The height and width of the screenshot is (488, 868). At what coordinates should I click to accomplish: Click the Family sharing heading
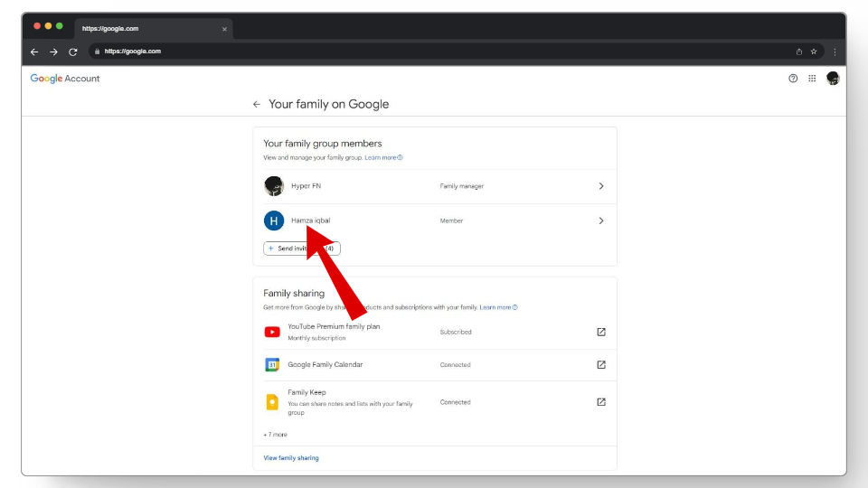click(294, 293)
